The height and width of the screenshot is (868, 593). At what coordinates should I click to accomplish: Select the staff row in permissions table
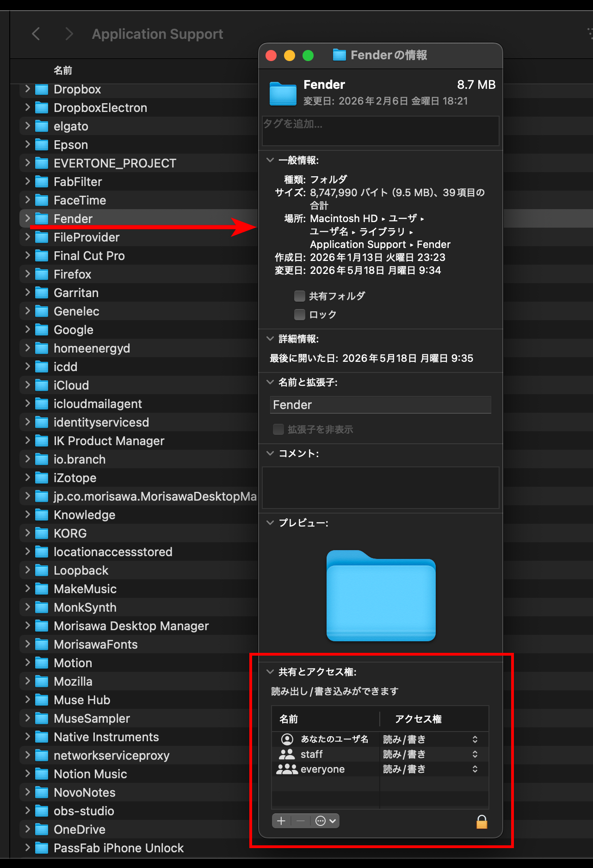tap(380, 754)
